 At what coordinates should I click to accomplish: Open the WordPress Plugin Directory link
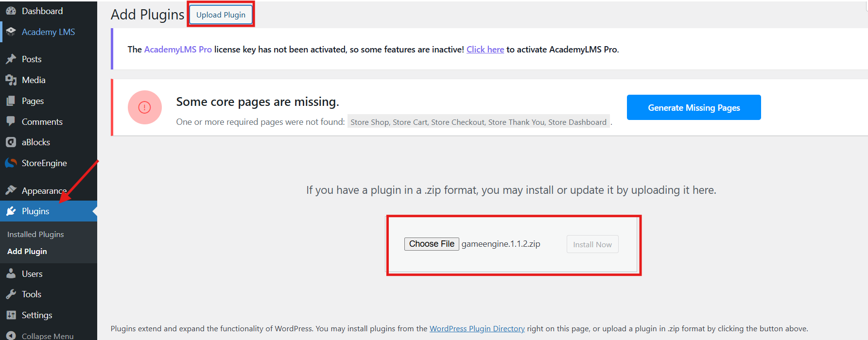[x=477, y=329]
